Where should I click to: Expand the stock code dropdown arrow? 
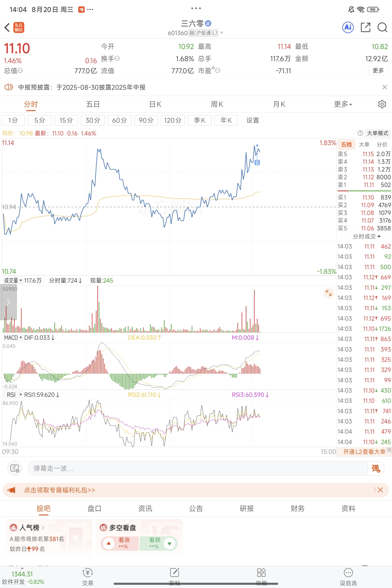222,33
